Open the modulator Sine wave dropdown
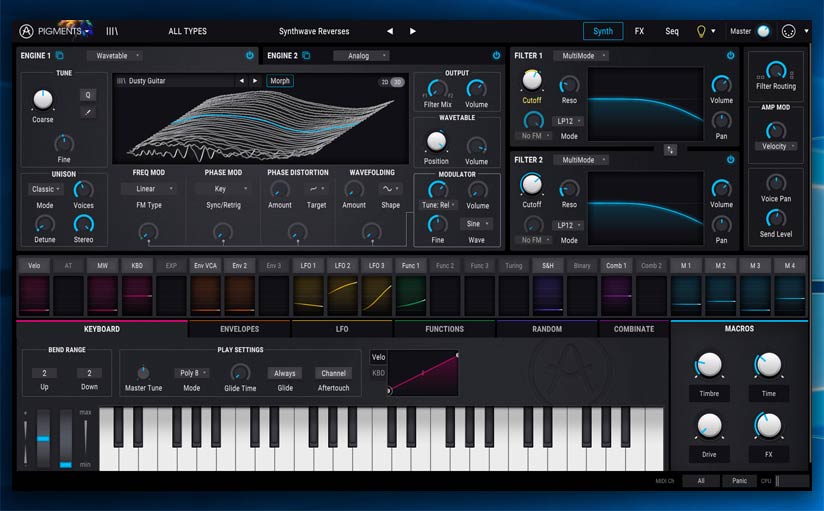The width and height of the screenshot is (824, 511). pyautogui.click(x=477, y=224)
